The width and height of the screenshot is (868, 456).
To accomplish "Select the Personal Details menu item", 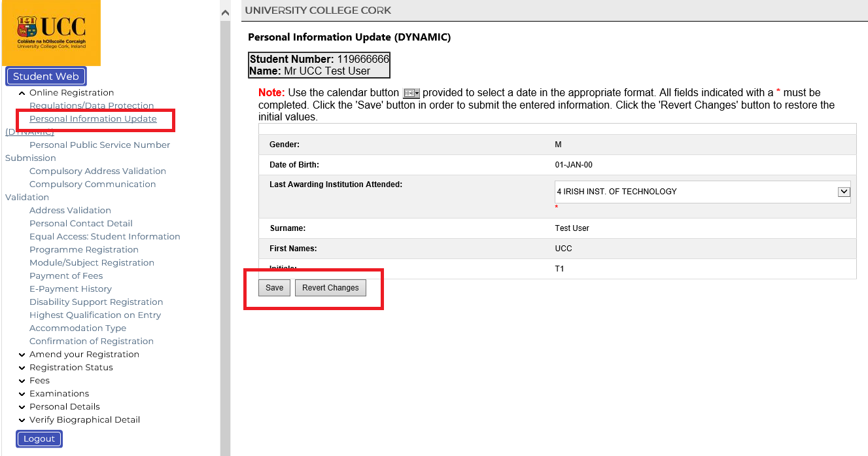I will click(x=65, y=407).
